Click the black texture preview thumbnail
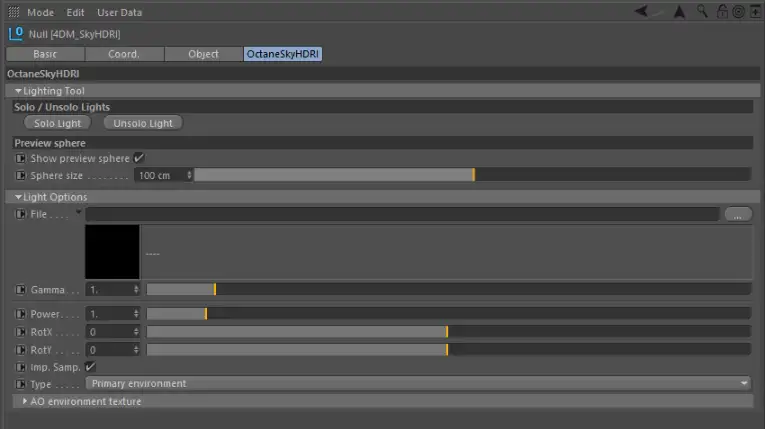Image resolution: width=765 pixels, height=429 pixels. (x=112, y=252)
